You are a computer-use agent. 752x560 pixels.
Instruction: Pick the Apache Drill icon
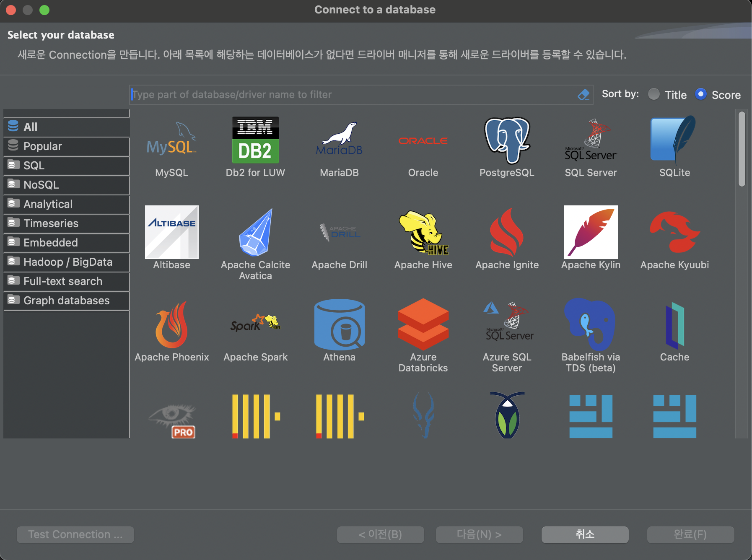coord(339,232)
